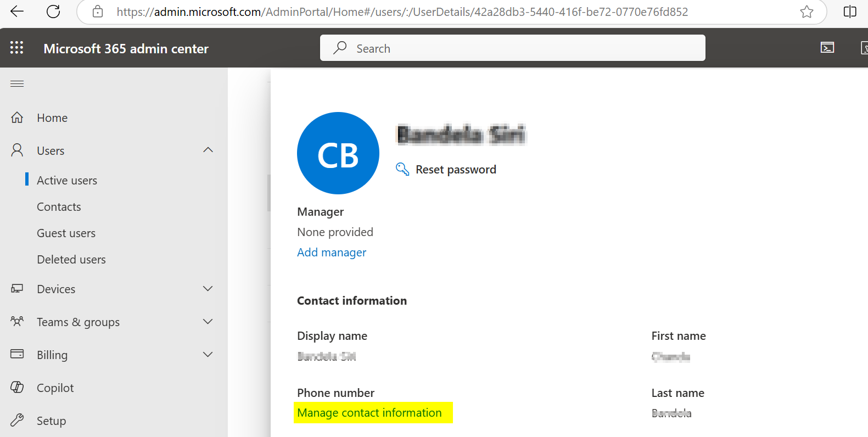Click the Home house icon

[x=17, y=117]
